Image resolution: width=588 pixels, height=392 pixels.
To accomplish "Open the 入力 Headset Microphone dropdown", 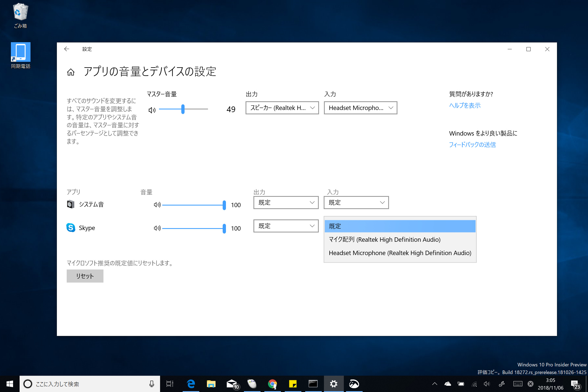I will point(360,108).
